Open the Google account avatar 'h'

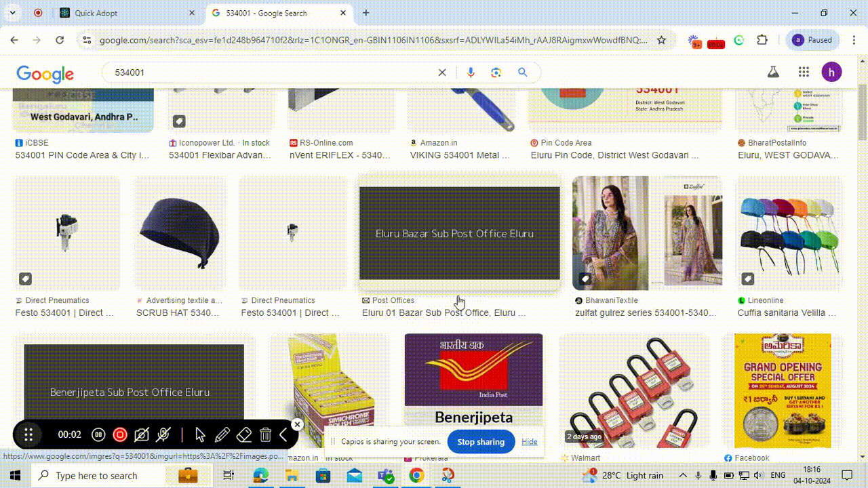[831, 72]
